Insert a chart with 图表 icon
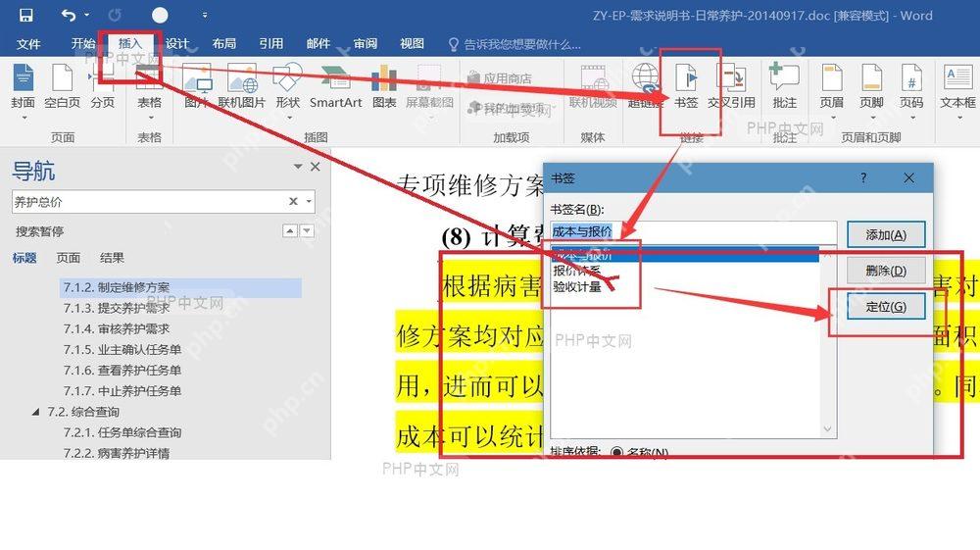Screen dimensions: 980x550 coord(384,87)
